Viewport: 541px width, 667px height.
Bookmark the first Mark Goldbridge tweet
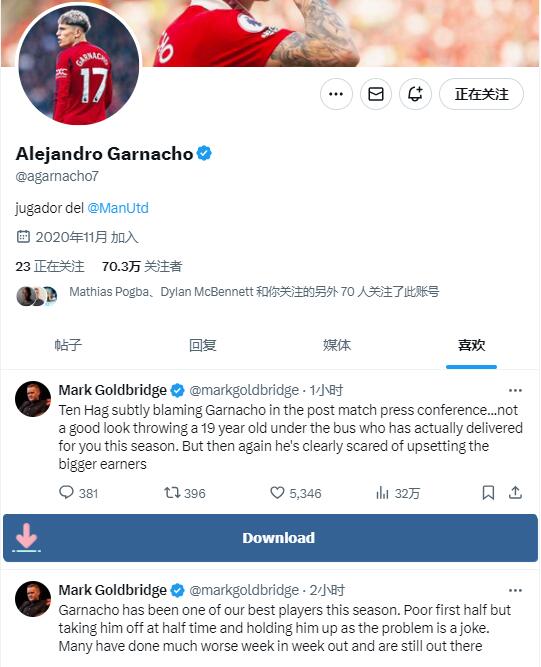[488, 493]
